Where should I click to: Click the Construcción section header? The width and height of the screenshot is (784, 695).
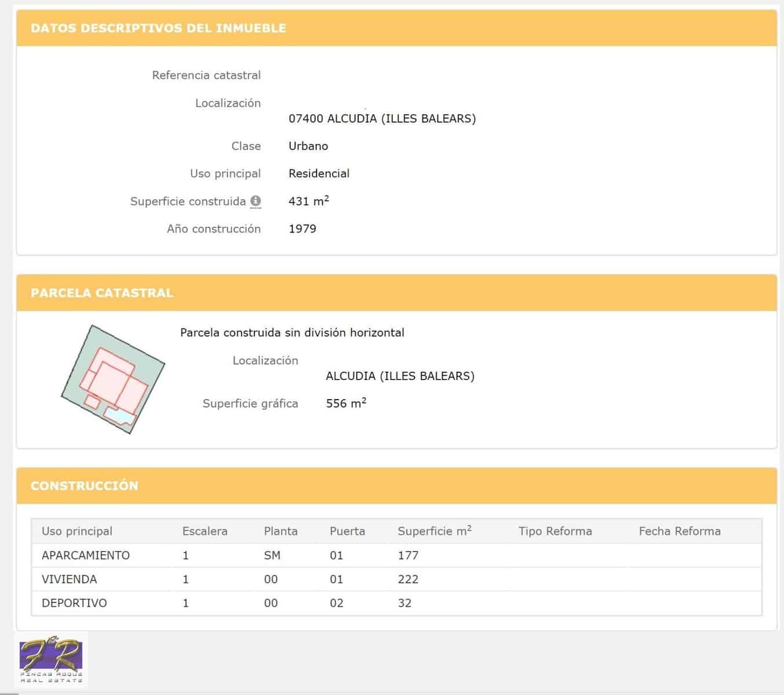click(x=85, y=486)
